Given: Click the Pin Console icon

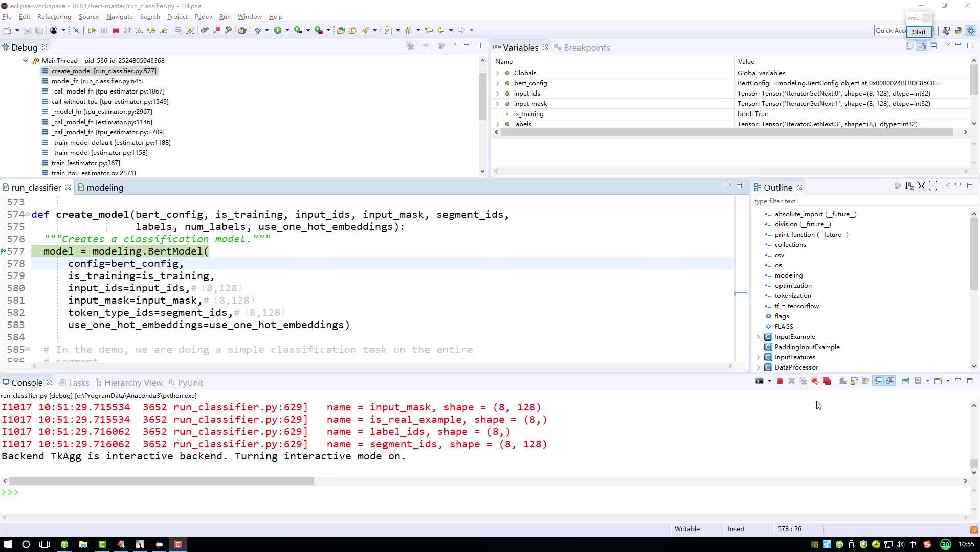Looking at the screenshot, I should 906,381.
